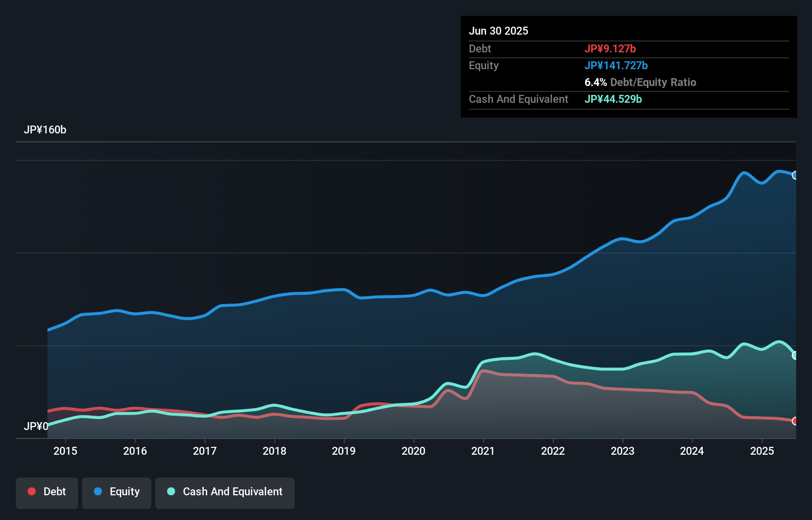Toggle the Equity series legend button

coord(117,492)
